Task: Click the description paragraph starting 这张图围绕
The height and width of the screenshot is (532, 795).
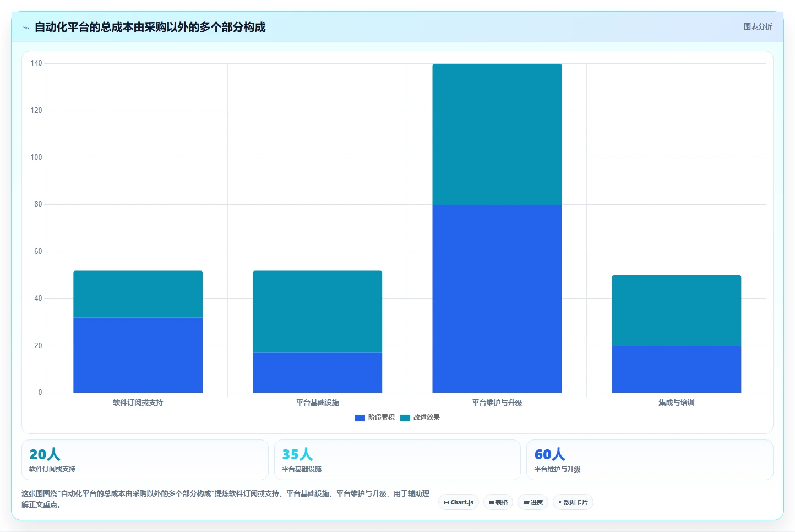Action: coord(225,499)
